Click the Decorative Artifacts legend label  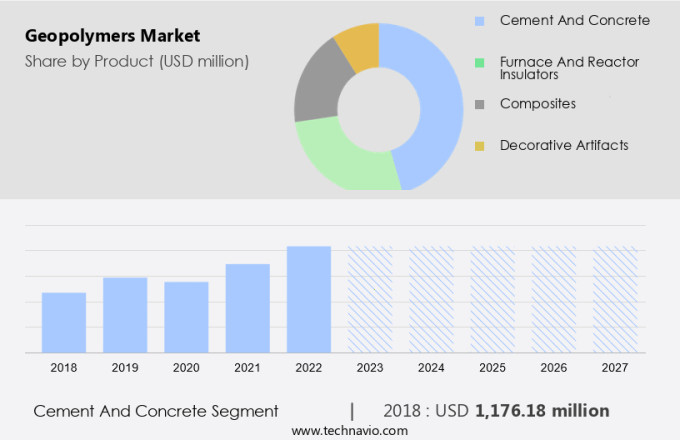(564, 146)
